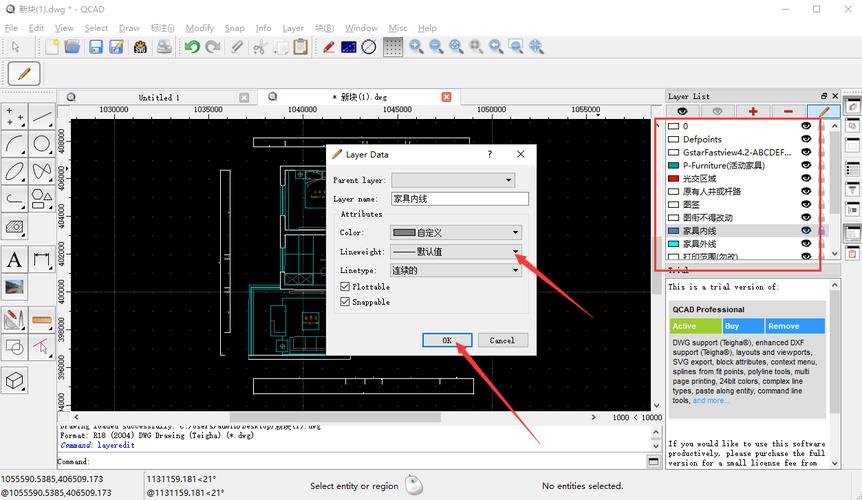
Task: Click the Save As icon
Action: (x=116, y=47)
